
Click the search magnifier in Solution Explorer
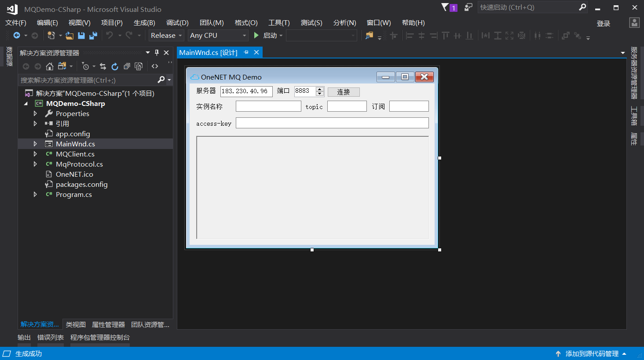(x=161, y=80)
